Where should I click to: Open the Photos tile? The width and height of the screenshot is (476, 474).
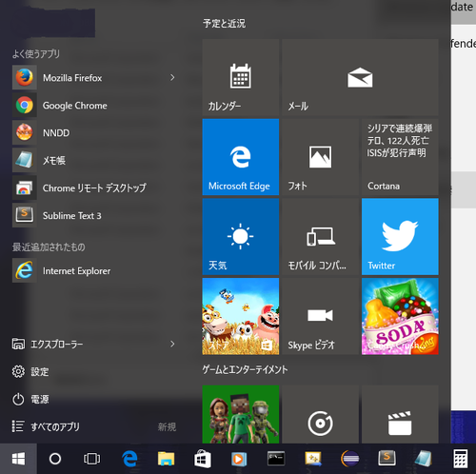(x=320, y=157)
